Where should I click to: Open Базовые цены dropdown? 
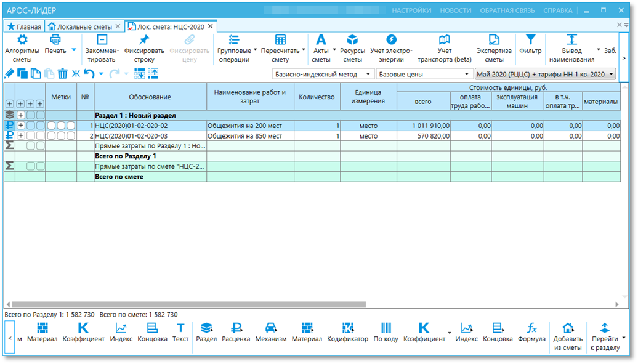(424, 74)
